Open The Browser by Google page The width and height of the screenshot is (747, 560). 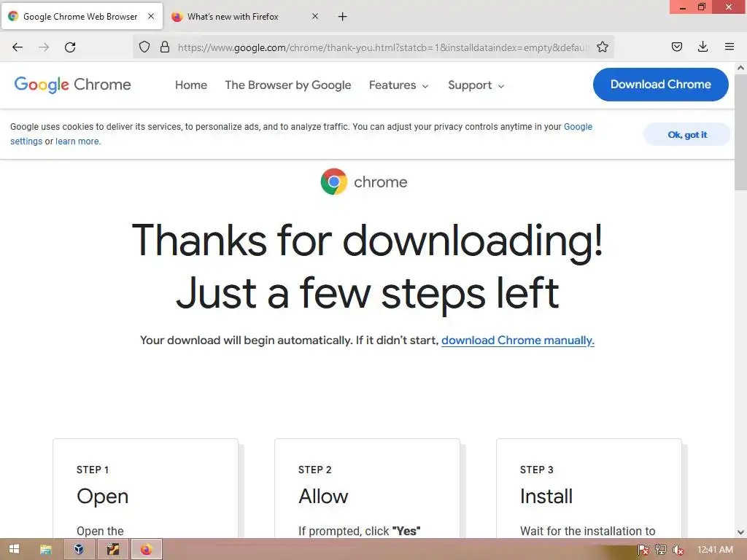288,85
